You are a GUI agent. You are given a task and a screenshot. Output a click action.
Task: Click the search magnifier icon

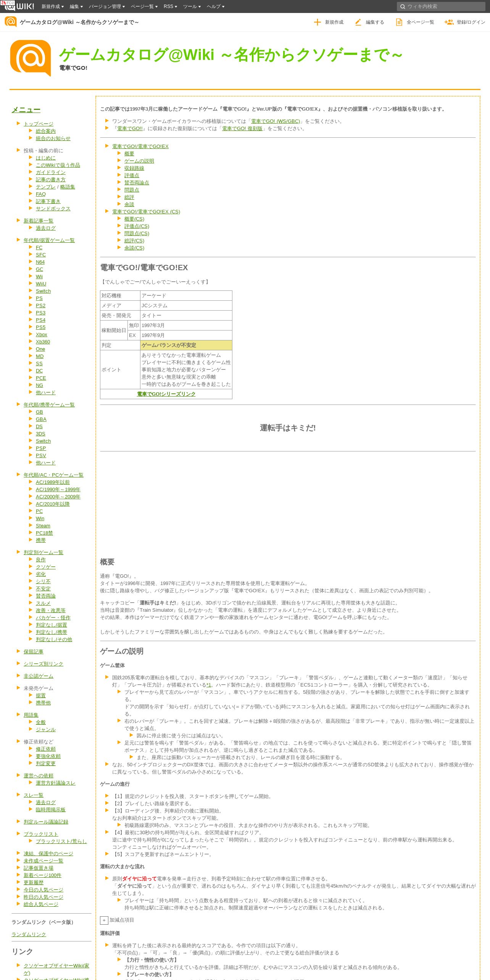click(402, 6)
